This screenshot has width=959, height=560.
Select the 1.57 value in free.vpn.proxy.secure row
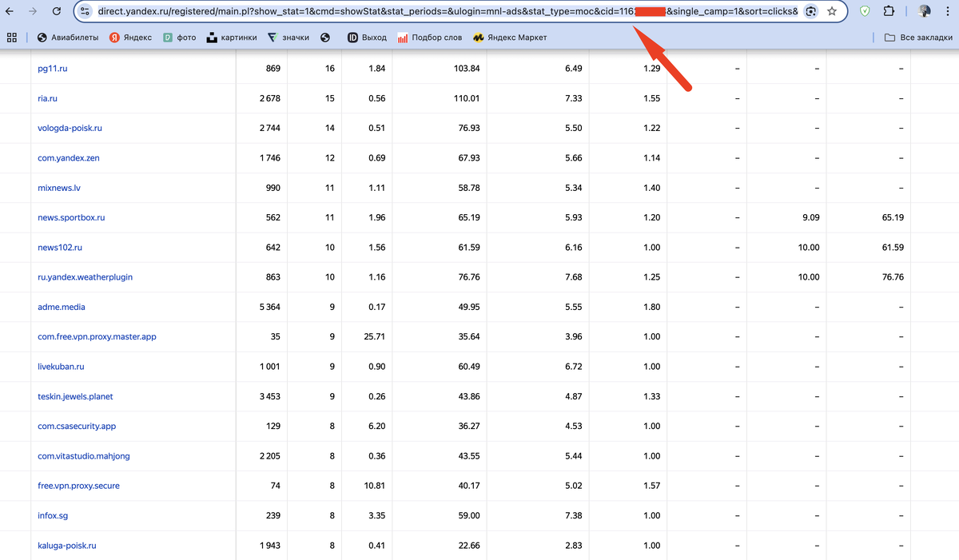tap(651, 486)
